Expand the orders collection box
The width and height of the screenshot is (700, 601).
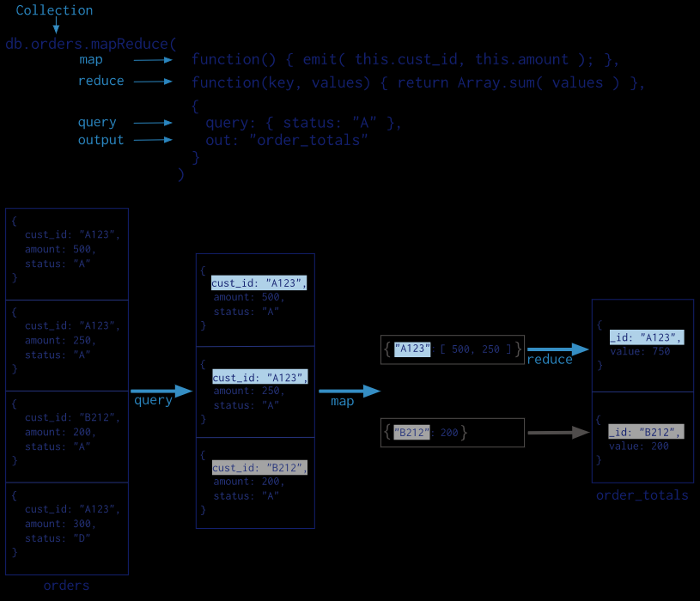(66, 391)
